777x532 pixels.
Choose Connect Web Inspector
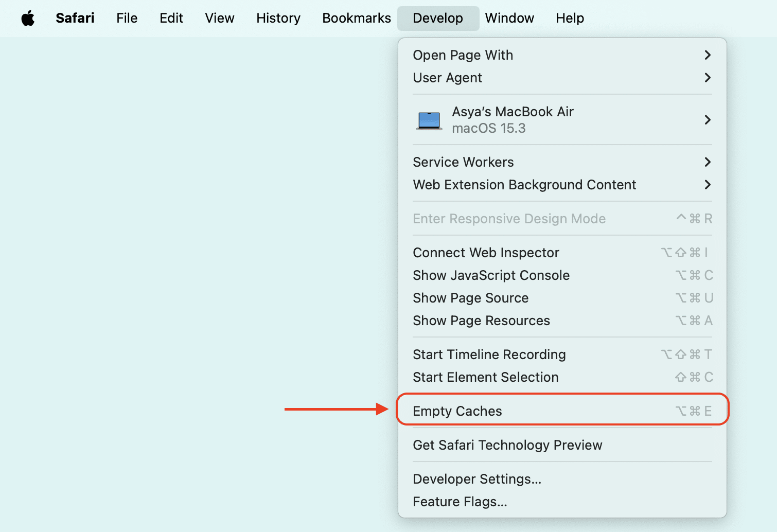562,253
